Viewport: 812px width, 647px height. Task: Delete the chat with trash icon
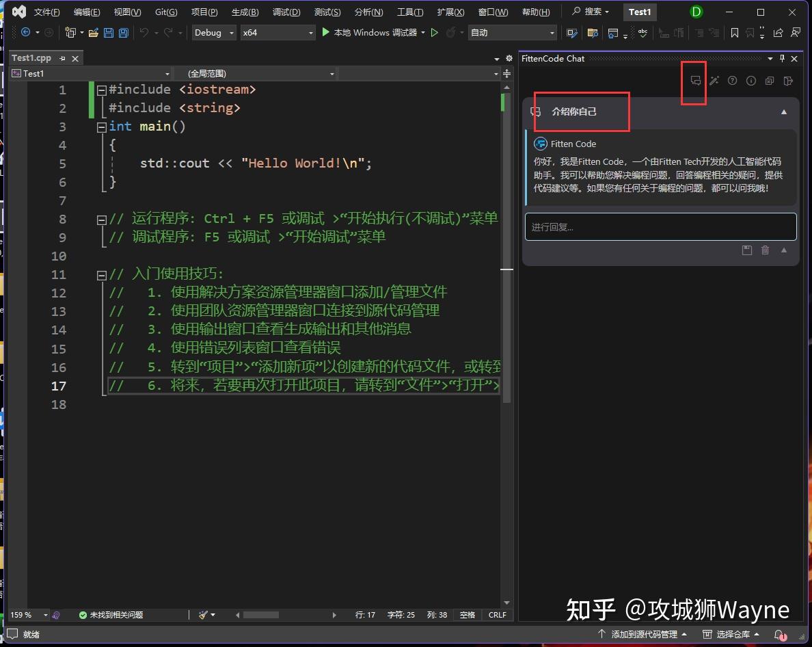point(765,250)
